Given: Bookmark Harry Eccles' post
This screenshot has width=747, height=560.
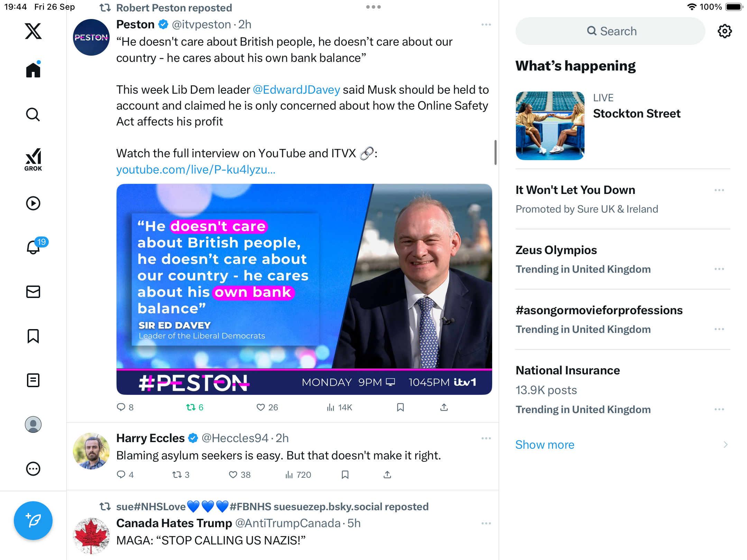Looking at the screenshot, I should pos(345,475).
